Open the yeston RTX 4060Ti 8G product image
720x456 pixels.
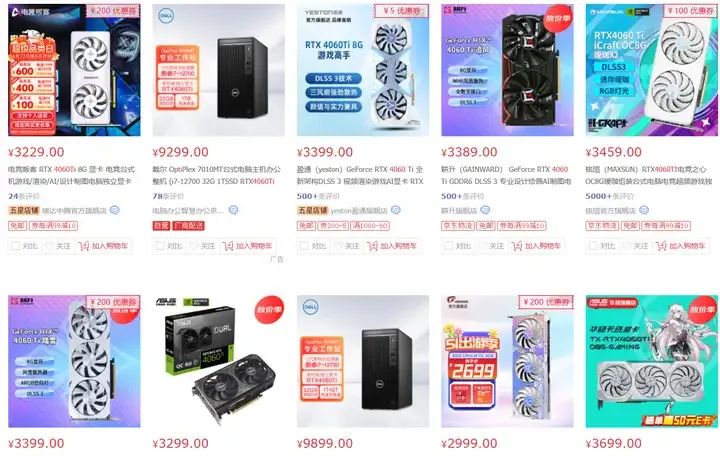click(x=363, y=70)
